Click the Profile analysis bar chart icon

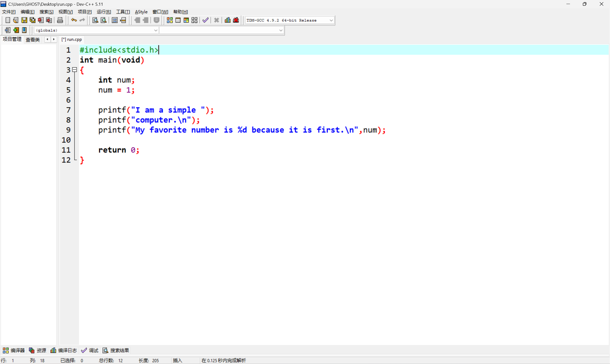click(x=228, y=20)
